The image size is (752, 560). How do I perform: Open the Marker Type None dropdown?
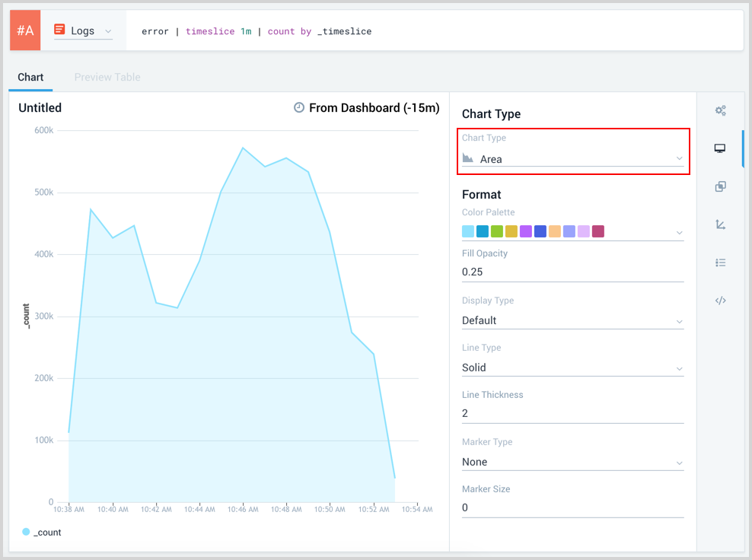pyautogui.click(x=572, y=462)
